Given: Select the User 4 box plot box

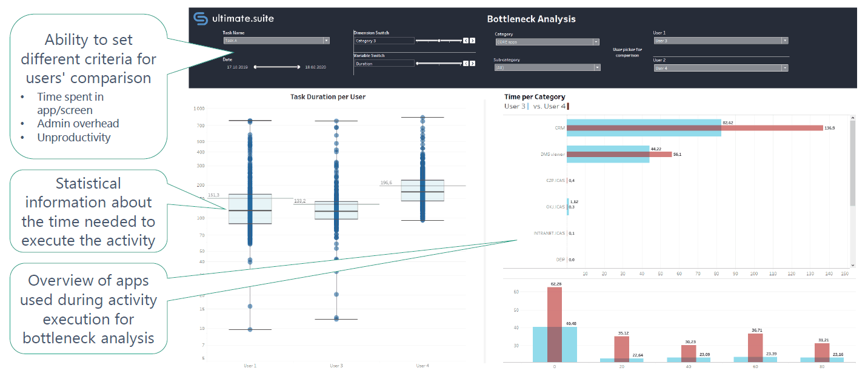Looking at the screenshot, I should point(422,190).
